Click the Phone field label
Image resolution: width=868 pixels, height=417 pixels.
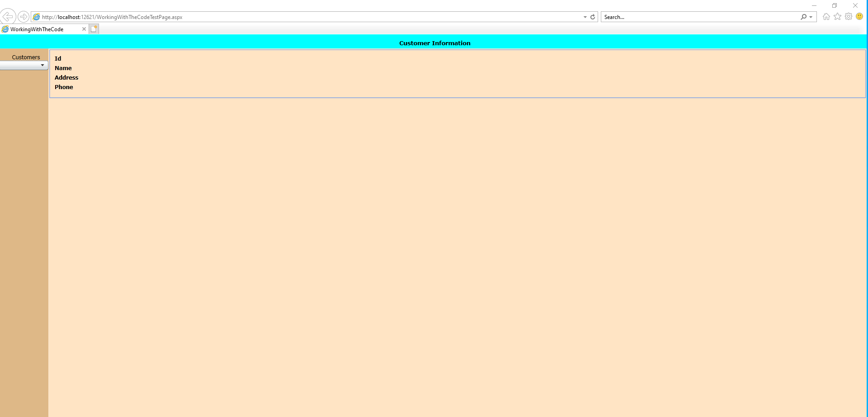[64, 87]
